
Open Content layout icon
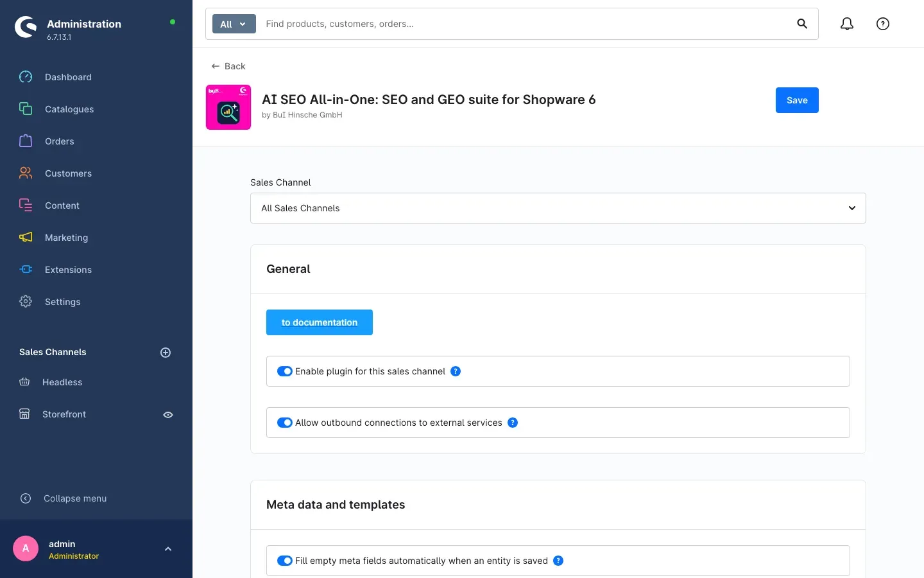tap(26, 206)
